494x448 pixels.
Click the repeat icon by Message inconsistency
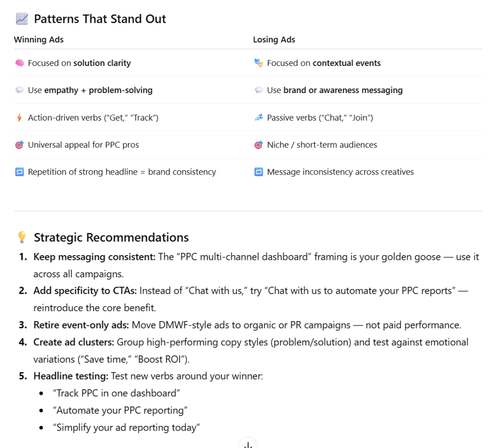point(259,172)
